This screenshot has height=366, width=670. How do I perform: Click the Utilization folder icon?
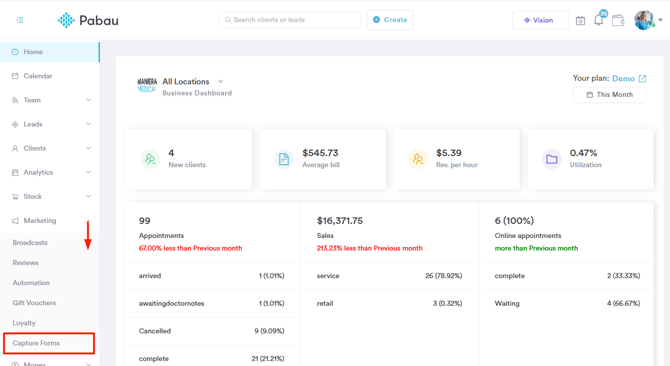tap(552, 159)
